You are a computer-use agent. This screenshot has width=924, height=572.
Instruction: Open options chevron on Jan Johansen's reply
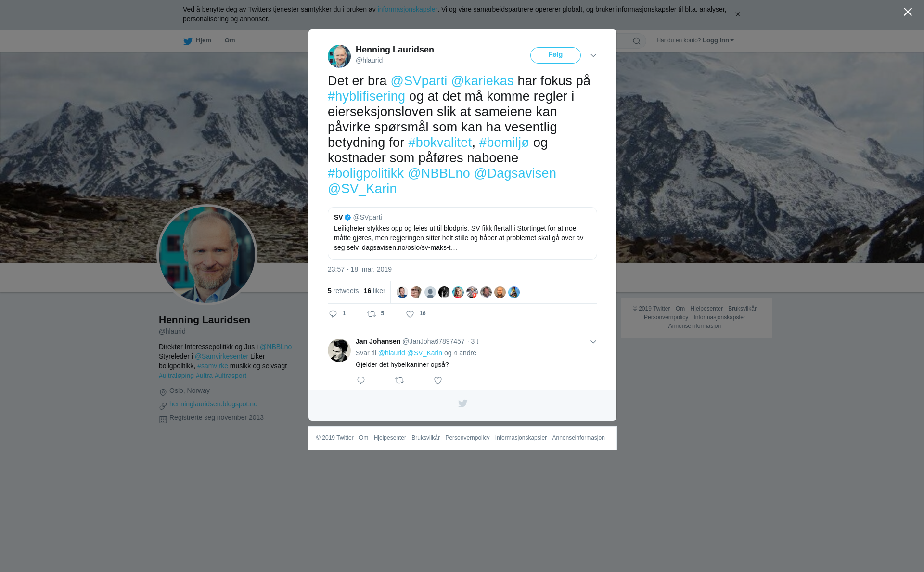[593, 342]
